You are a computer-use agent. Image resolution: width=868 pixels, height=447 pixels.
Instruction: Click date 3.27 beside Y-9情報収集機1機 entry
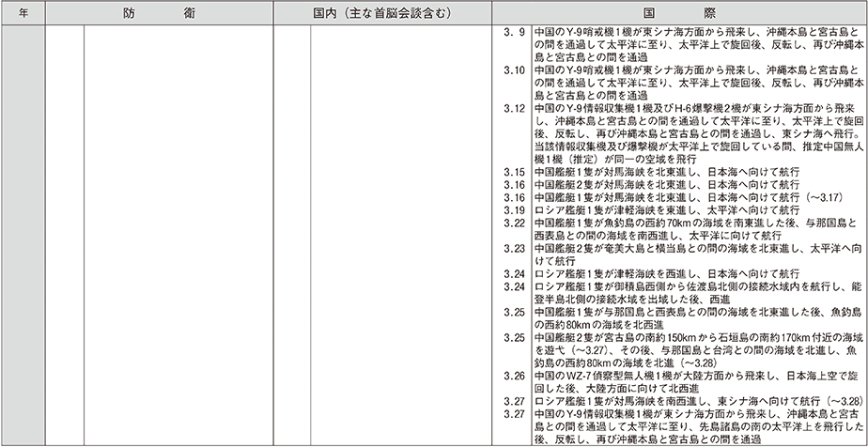click(x=514, y=414)
